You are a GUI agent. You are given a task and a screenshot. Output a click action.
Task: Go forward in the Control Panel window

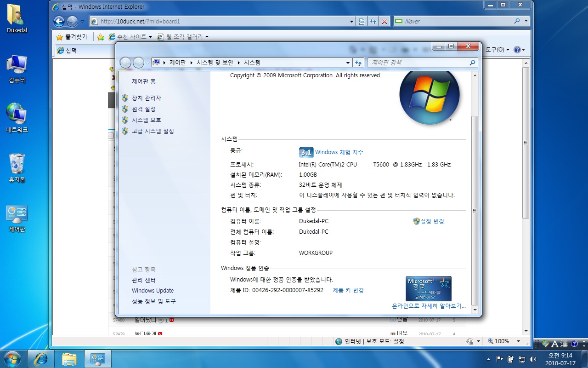pos(138,63)
